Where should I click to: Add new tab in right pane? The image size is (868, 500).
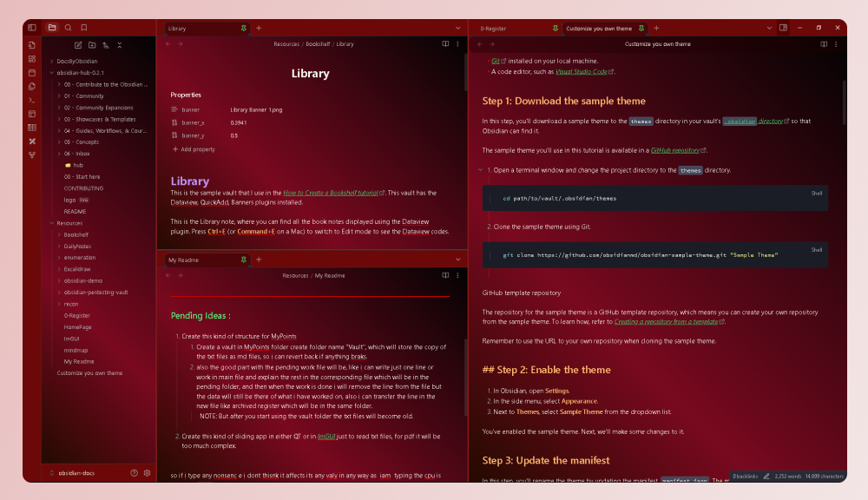[656, 29]
